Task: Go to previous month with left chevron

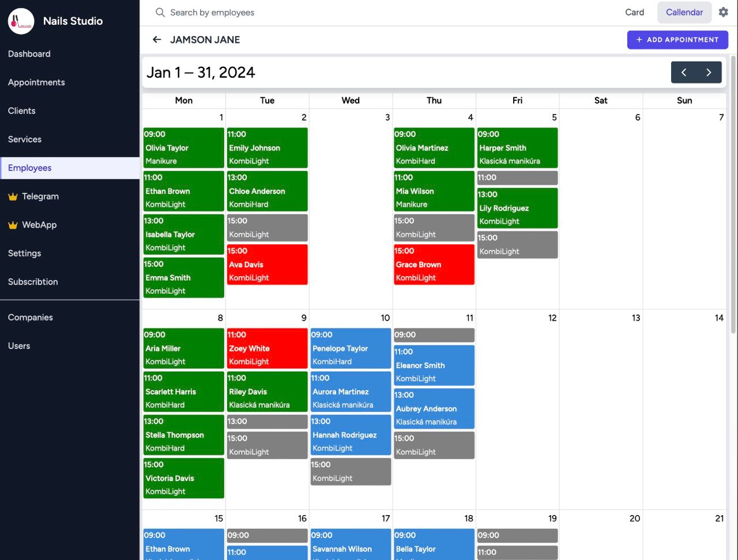Action: tap(684, 73)
